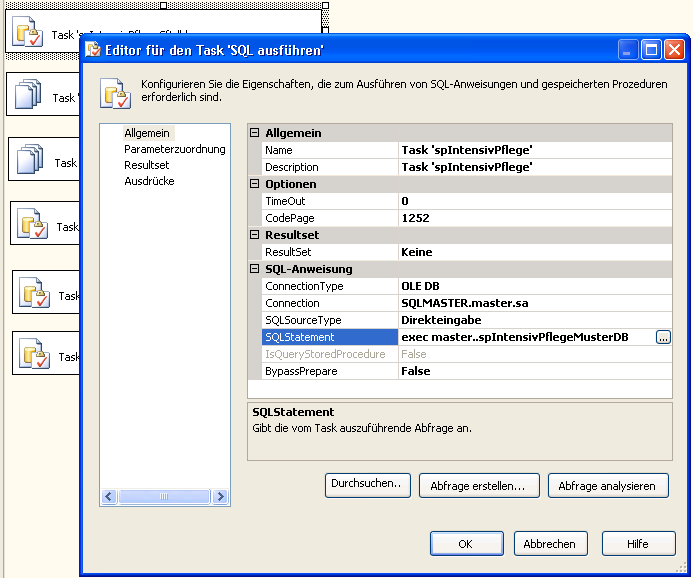The image size is (693, 578).
Task: Collapse the Allgemein property group
Action: (x=254, y=133)
